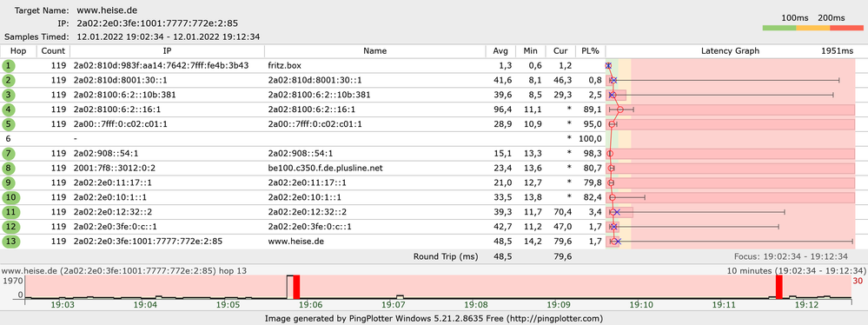
Task: Click the 98,3 packet loss value
Action: coord(593,153)
